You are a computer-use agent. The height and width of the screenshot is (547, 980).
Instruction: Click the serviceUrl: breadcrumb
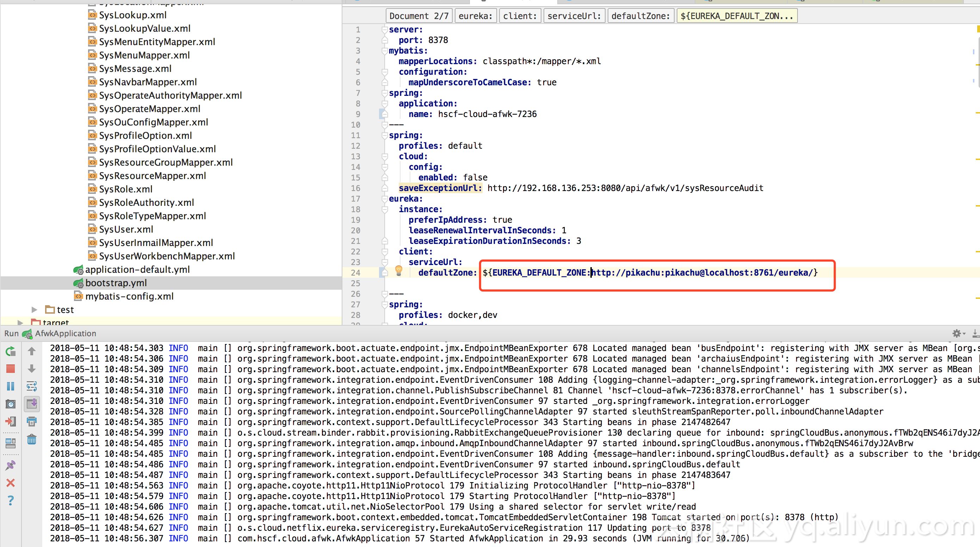[574, 16]
